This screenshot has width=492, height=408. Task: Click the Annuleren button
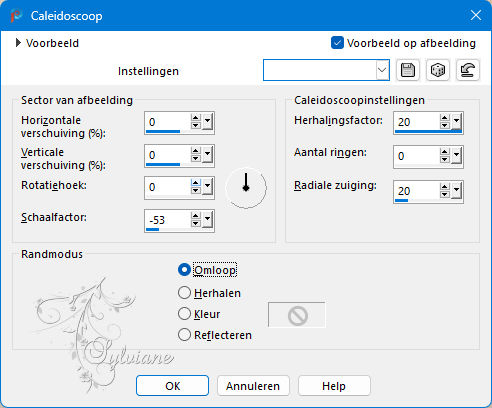click(x=253, y=386)
